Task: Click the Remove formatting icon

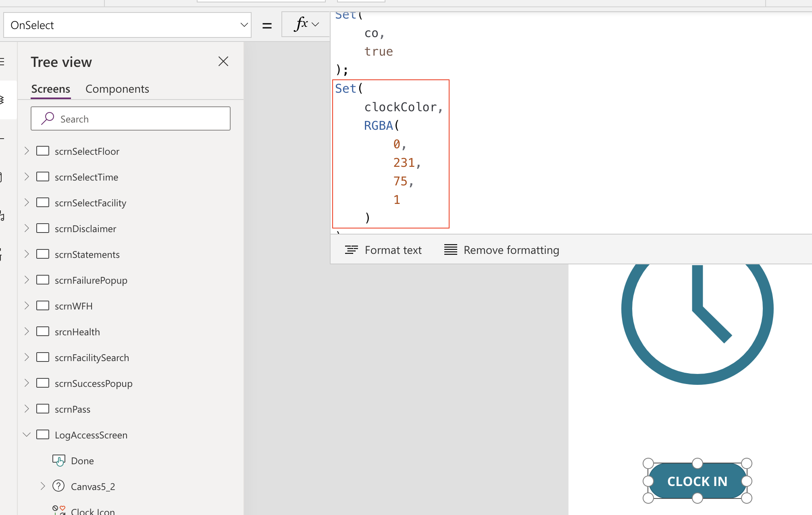Action: 450,250
